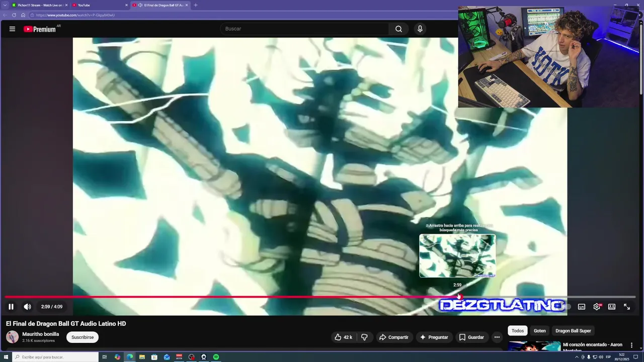Viewport: 644px width, 362px height.
Task: Go to YouTube Premium home logo
Action: (41, 29)
